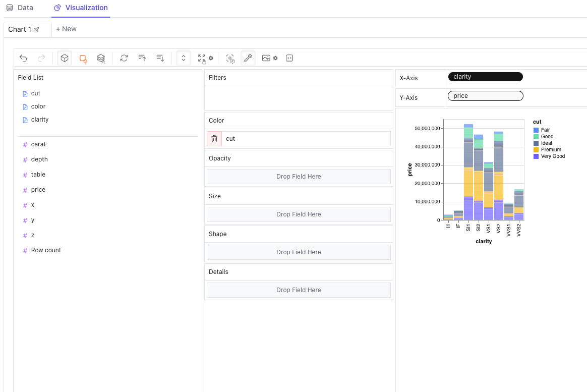
Task: Delete the cut field from Color
Action: point(214,139)
